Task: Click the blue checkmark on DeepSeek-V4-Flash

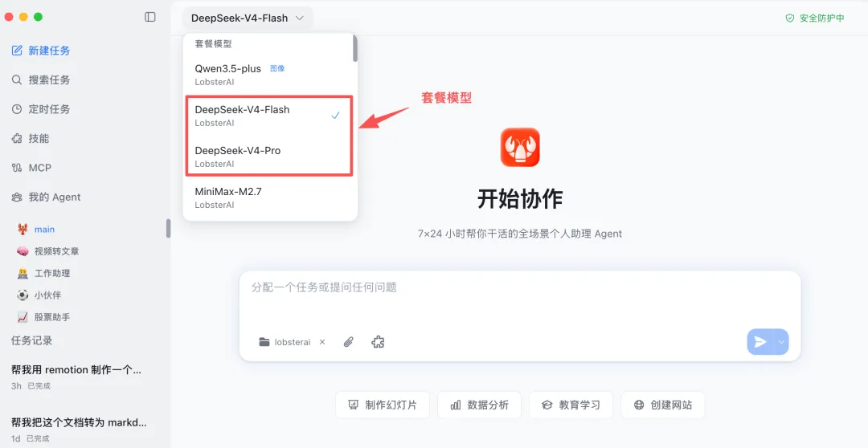Action: 335,116
